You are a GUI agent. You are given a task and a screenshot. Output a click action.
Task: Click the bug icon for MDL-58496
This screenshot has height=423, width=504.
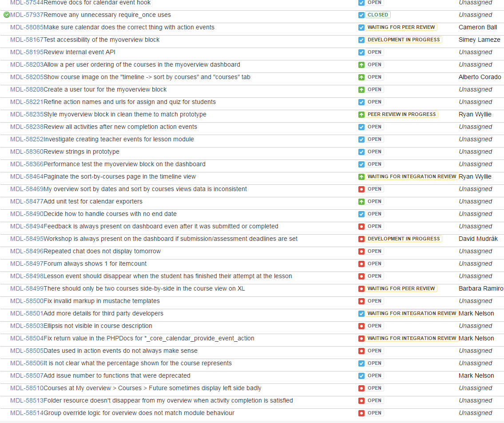[361, 251]
